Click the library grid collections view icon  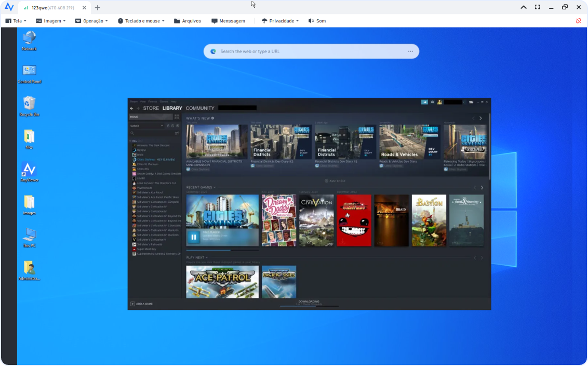click(177, 117)
